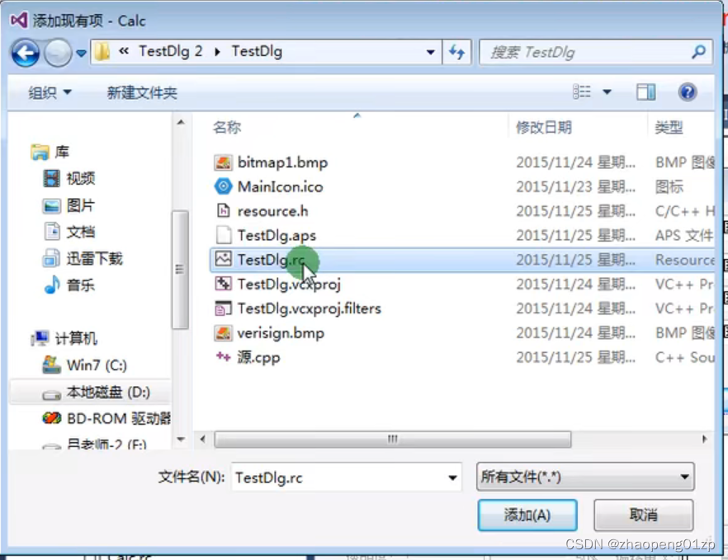Open the 所有文件(*.*) file type dropdown
Image resolution: width=728 pixels, height=560 pixels.
pos(585,477)
